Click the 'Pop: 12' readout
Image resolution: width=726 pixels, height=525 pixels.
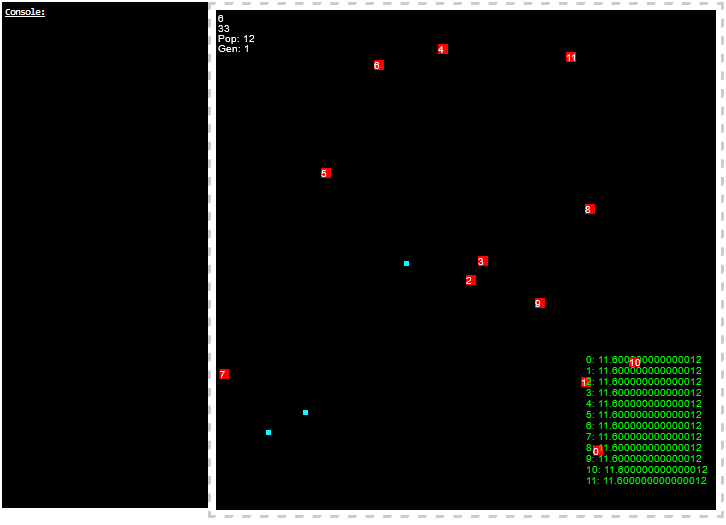pyautogui.click(x=236, y=39)
